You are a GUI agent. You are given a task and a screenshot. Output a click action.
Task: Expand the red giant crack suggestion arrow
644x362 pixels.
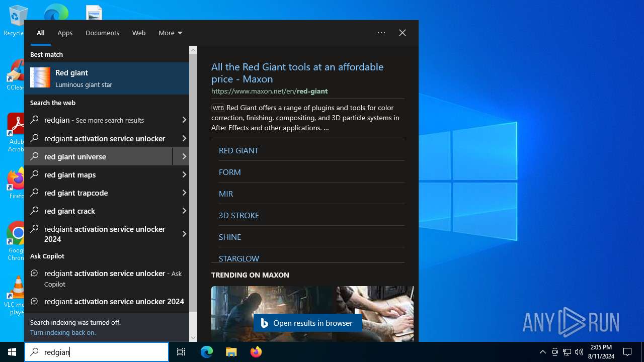point(184,211)
